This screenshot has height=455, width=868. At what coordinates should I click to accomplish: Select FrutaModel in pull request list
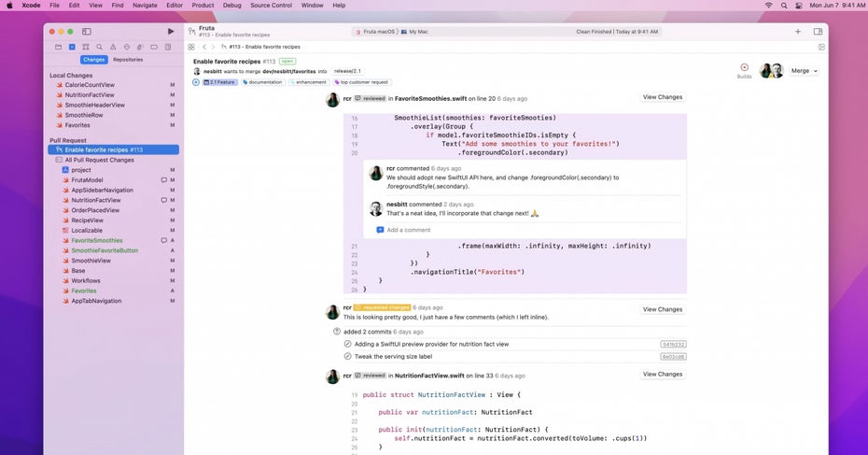(87, 180)
